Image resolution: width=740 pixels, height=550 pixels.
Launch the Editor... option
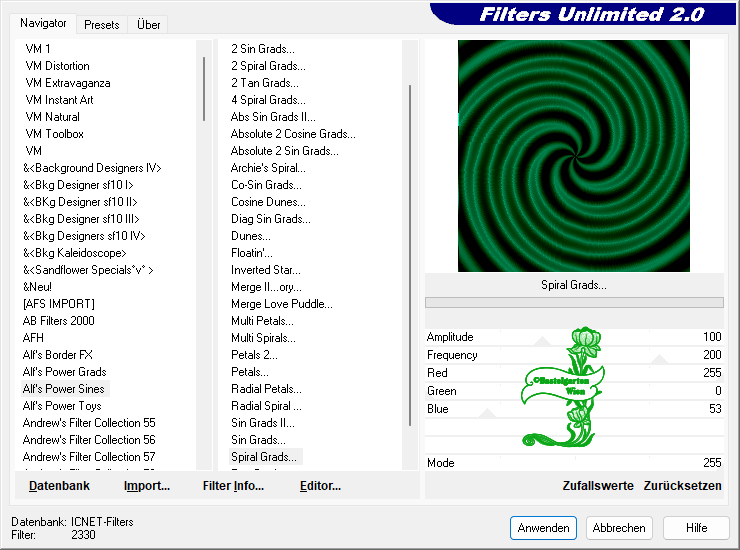point(320,485)
